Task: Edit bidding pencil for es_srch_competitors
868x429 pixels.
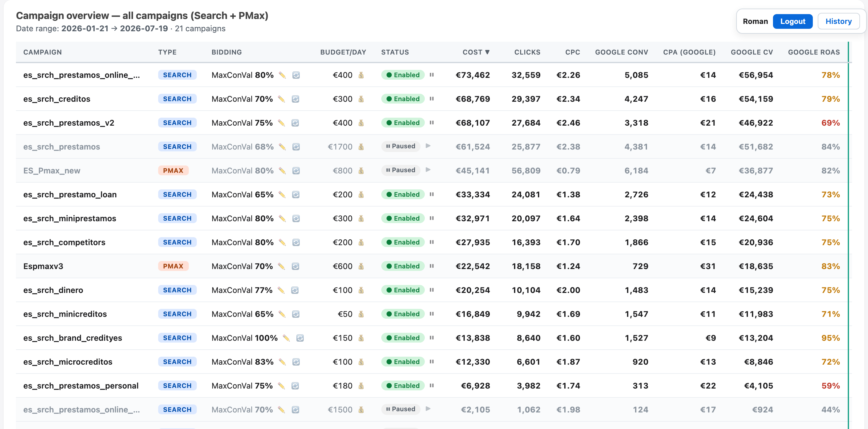Action: point(282,242)
